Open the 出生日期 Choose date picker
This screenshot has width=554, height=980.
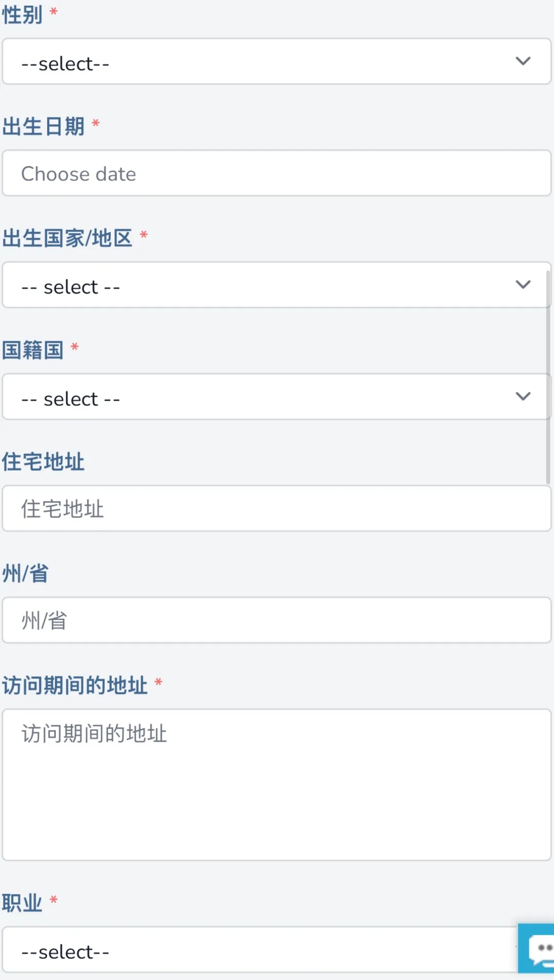277,173
